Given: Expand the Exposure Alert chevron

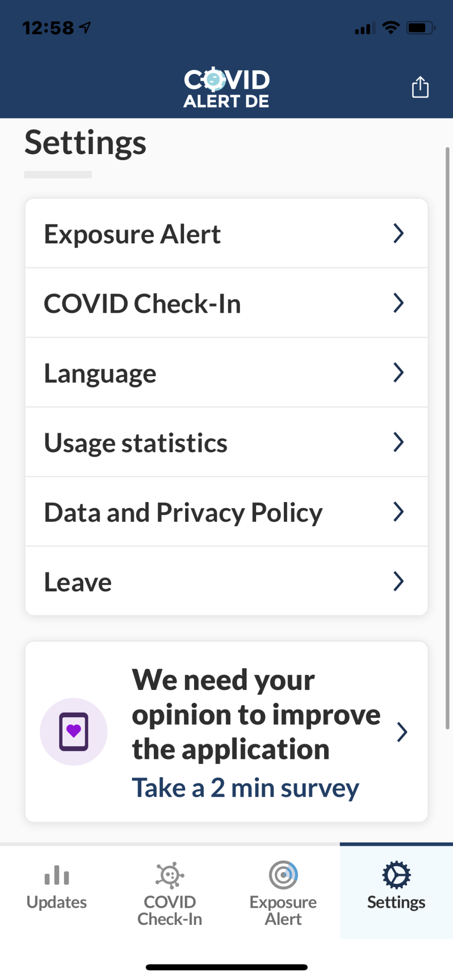Looking at the screenshot, I should 398,233.
